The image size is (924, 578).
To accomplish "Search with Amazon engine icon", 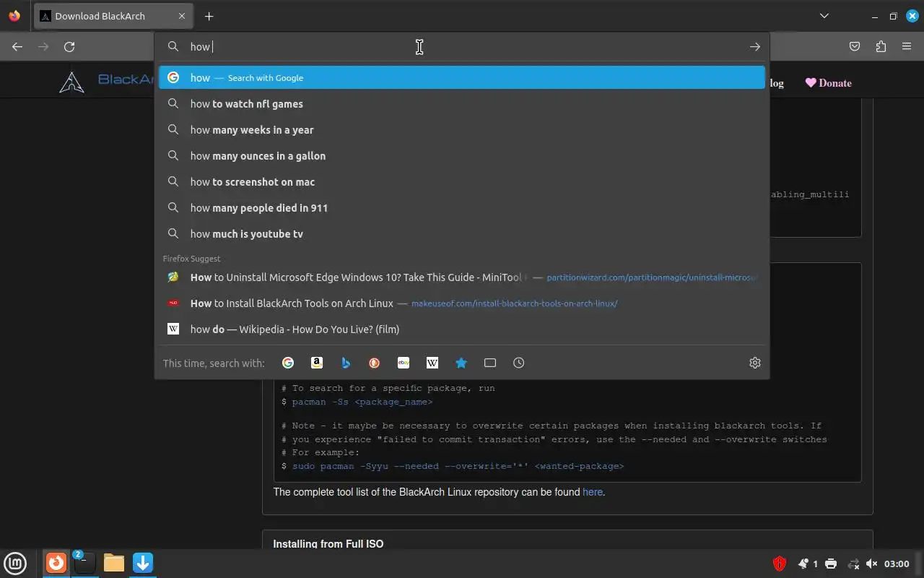I will pos(317,363).
